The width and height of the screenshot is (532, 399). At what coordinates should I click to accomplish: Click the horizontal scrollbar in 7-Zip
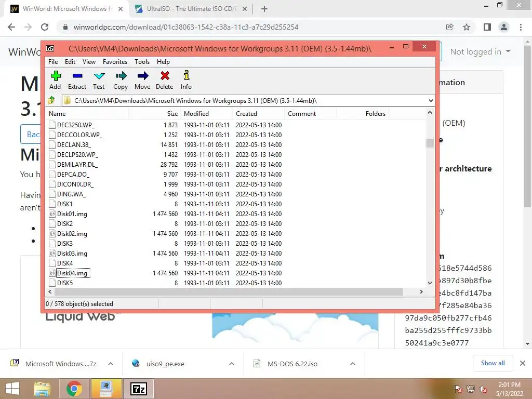229,292
